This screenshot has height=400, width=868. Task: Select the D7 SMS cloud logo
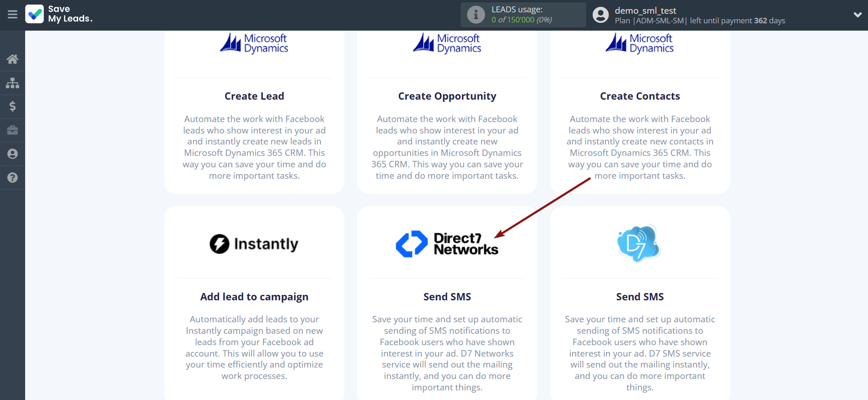click(x=639, y=243)
